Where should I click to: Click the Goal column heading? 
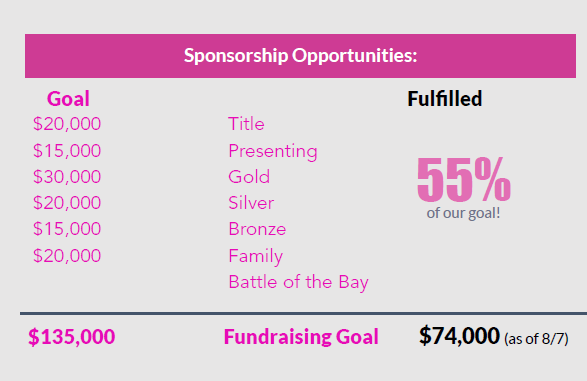coord(68,99)
